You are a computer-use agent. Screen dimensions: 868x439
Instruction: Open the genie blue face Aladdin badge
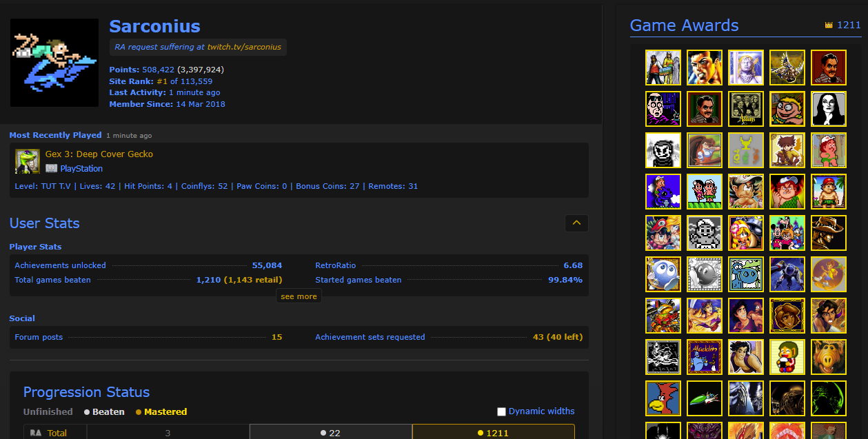(x=705, y=357)
